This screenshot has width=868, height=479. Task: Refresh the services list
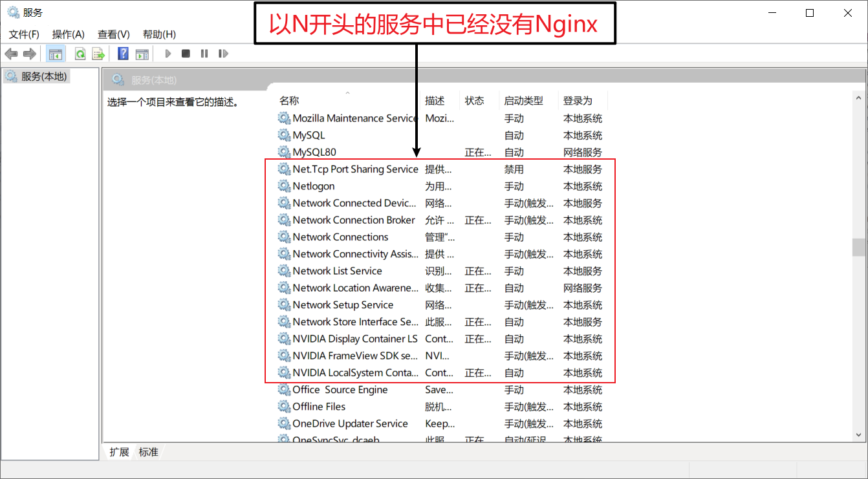point(79,53)
